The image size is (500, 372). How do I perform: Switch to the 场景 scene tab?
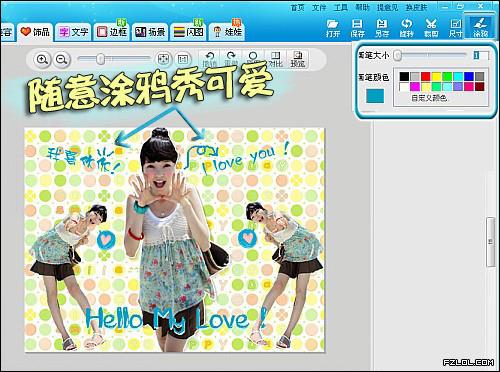click(x=150, y=32)
